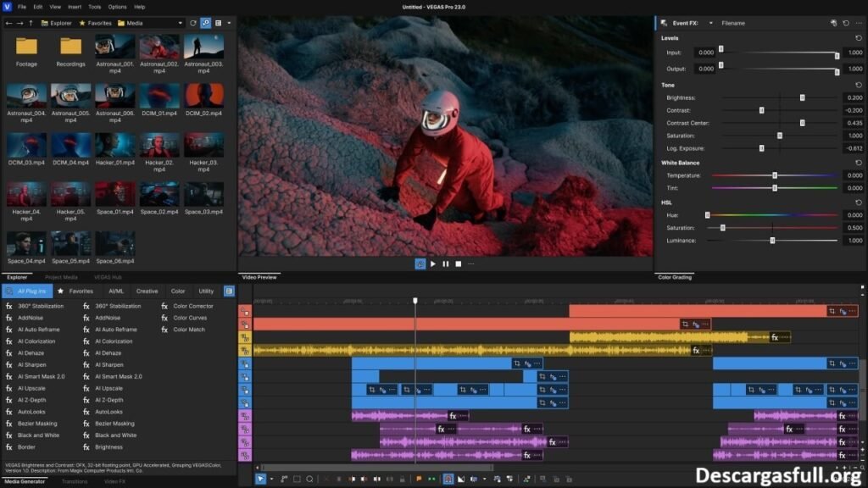Toggle the highlighted auto-preview button in Explorer toolbar
This screenshot has width=868, height=488.
click(x=206, y=23)
